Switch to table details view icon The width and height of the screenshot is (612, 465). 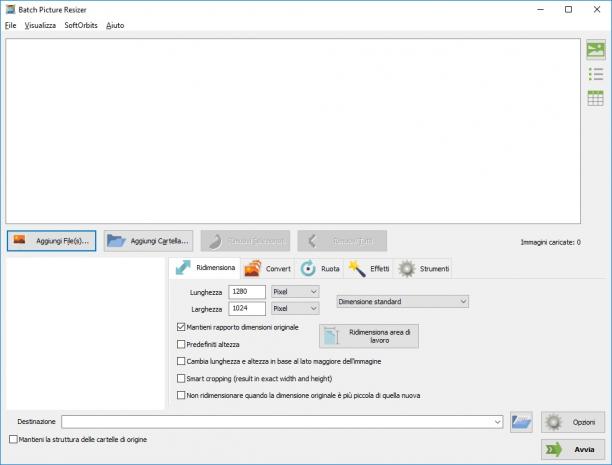point(596,98)
